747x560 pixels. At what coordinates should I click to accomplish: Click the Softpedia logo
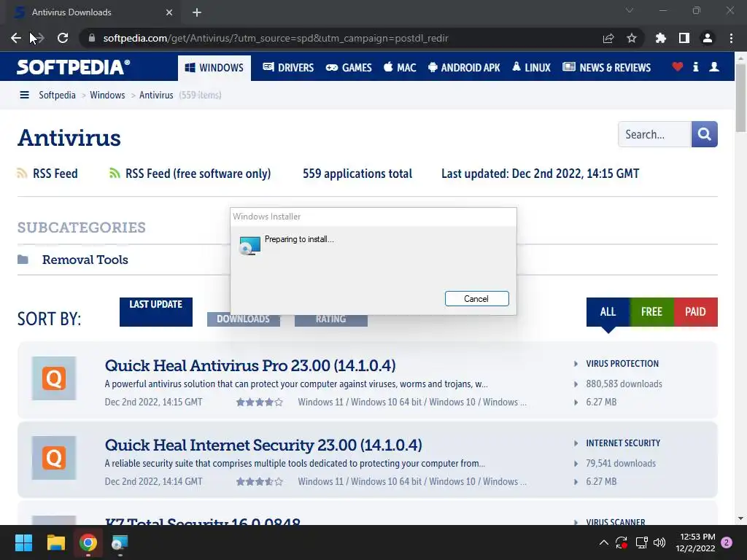pos(74,67)
